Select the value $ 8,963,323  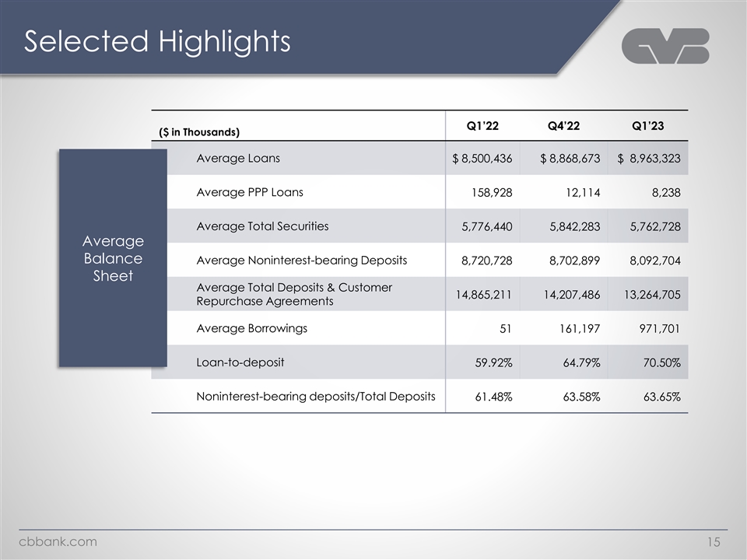coord(649,159)
